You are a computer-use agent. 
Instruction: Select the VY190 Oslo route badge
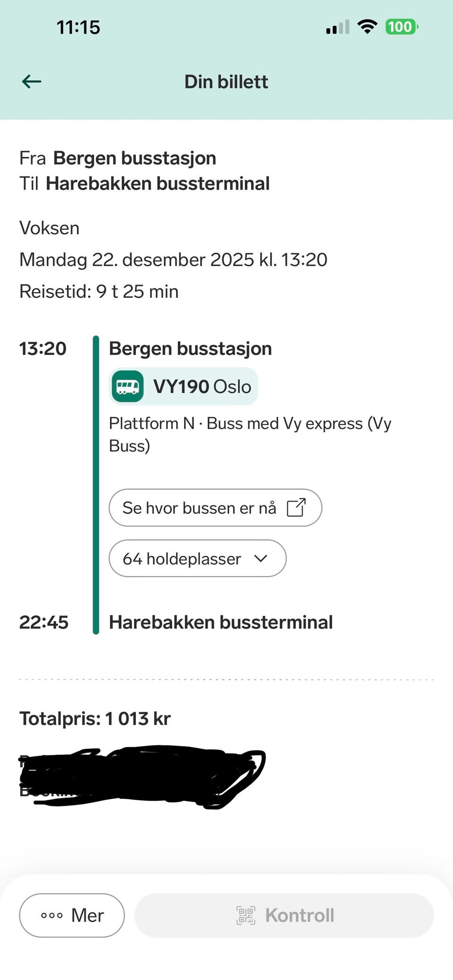202,386
